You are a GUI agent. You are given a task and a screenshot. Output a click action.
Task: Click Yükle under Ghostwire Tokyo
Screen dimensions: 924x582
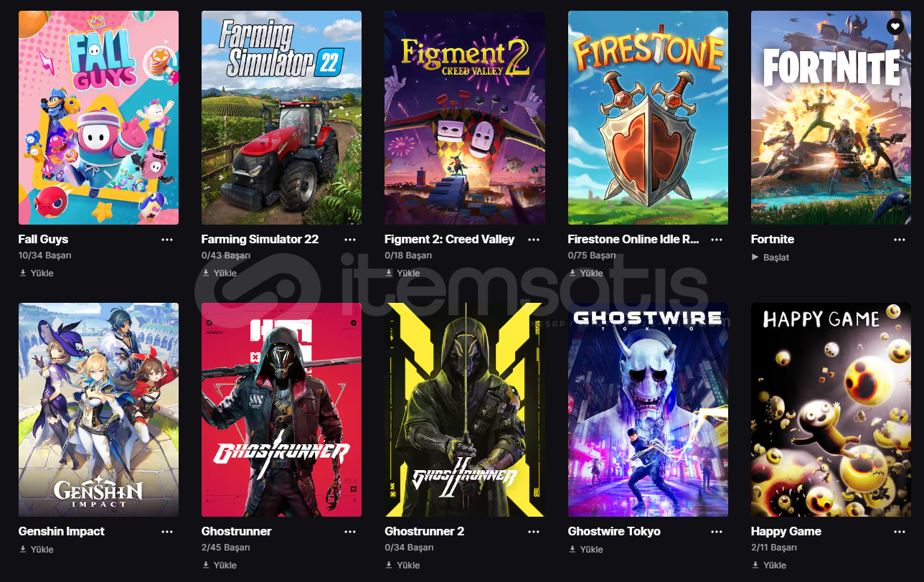point(586,549)
